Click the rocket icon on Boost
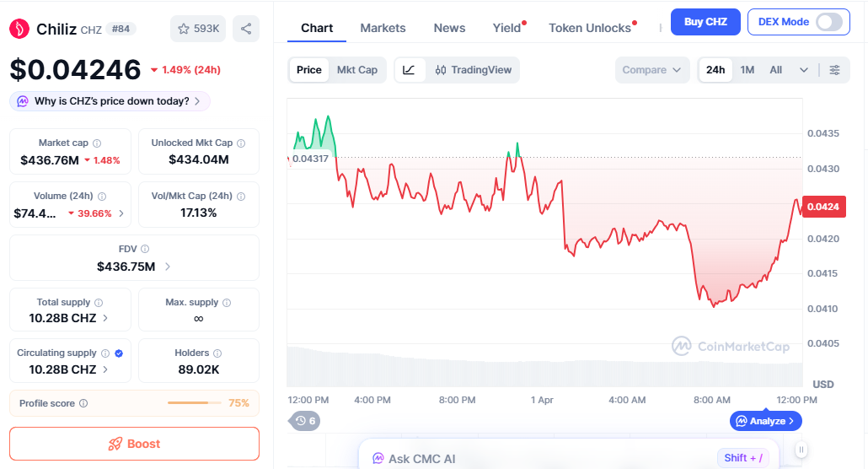868x469 pixels. point(115,444)
